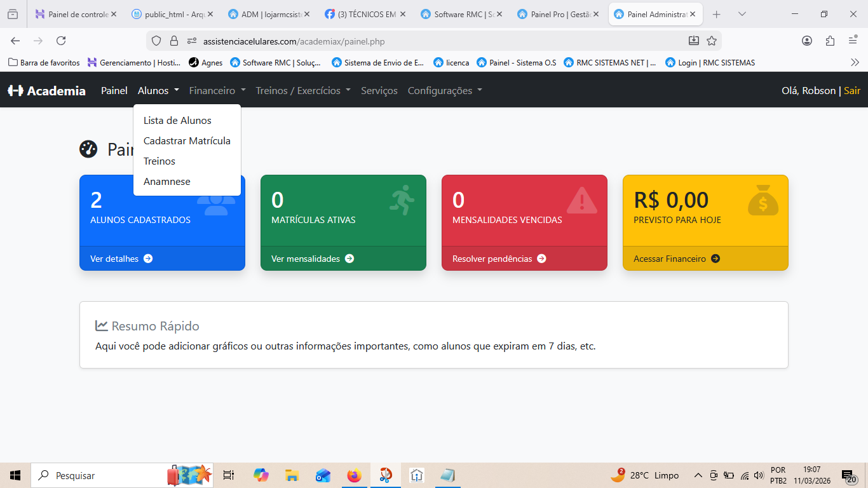This screenshot has height=488, width=868.
Task: Open the Firefox icon in the taskbar
Action: 355,475
